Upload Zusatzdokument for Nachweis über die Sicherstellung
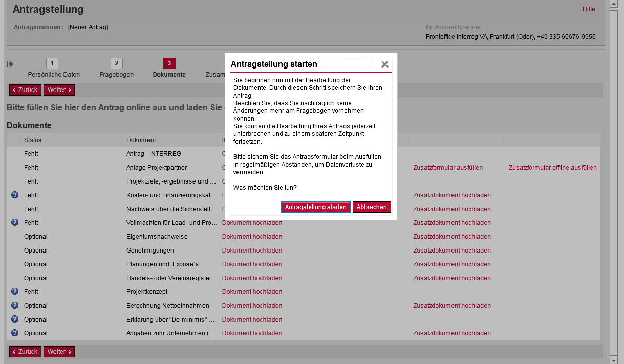Viewport: 624px width, 364px height. point(452,209)
